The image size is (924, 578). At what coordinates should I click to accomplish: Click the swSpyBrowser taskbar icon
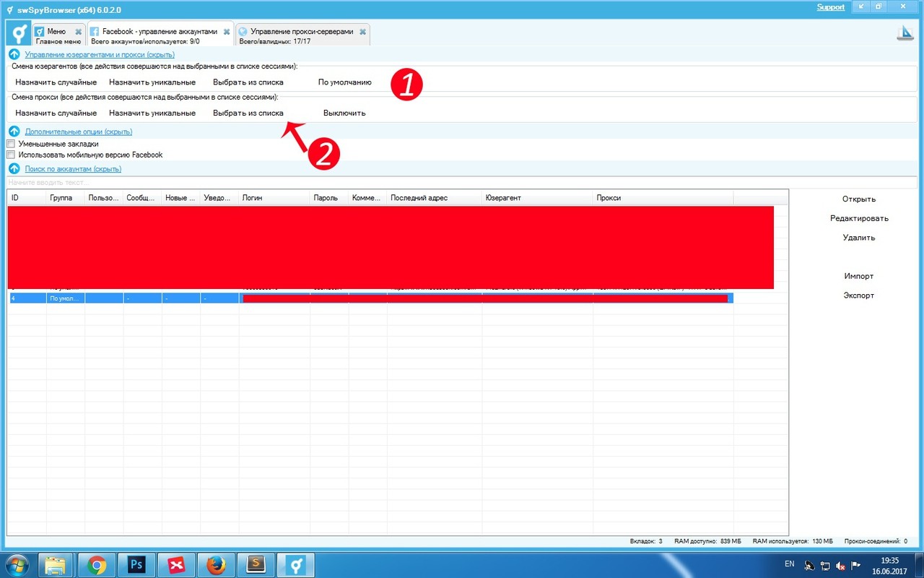[295, 564]
